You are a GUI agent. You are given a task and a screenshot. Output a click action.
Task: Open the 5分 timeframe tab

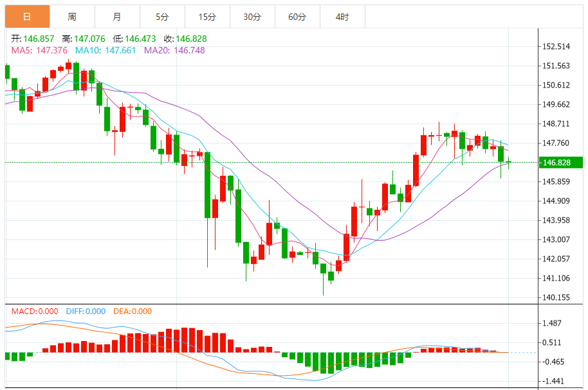coord(162,17)
